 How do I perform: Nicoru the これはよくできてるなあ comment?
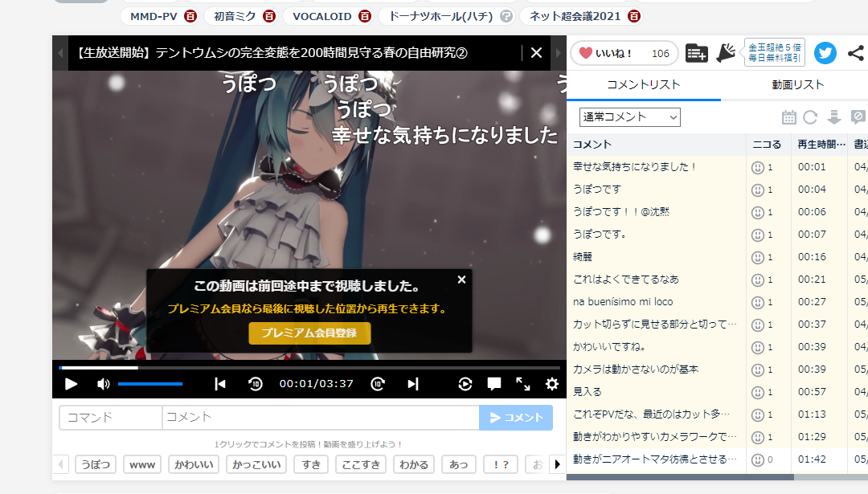pos(757,280)
